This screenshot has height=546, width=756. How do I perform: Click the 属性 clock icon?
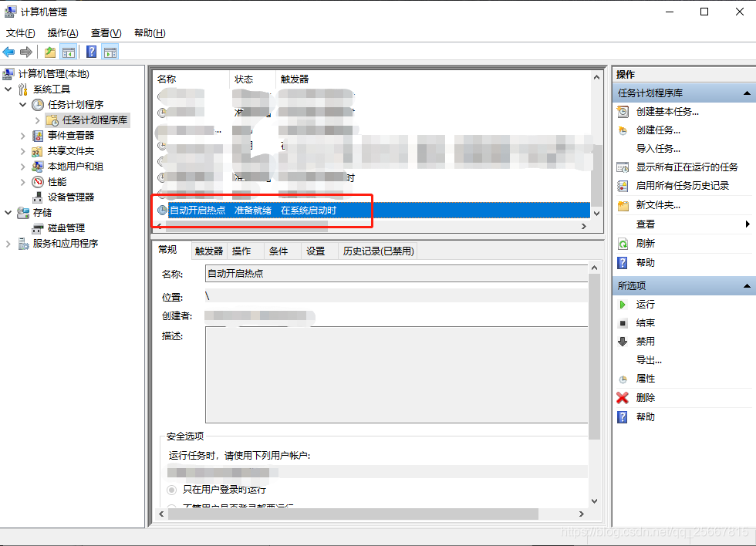click(x=623, y=379)
